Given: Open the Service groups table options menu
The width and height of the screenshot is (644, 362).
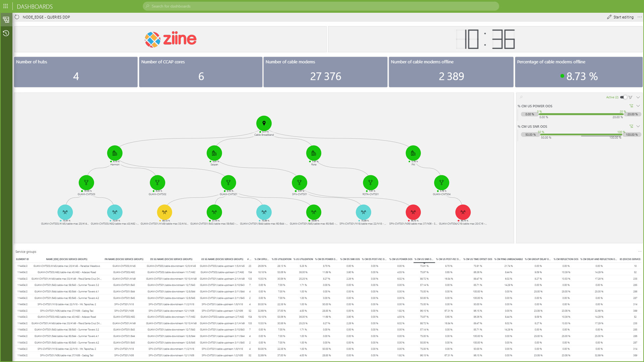Looking at the screenshot, I should pyautogui.click(x=640, y=251).
